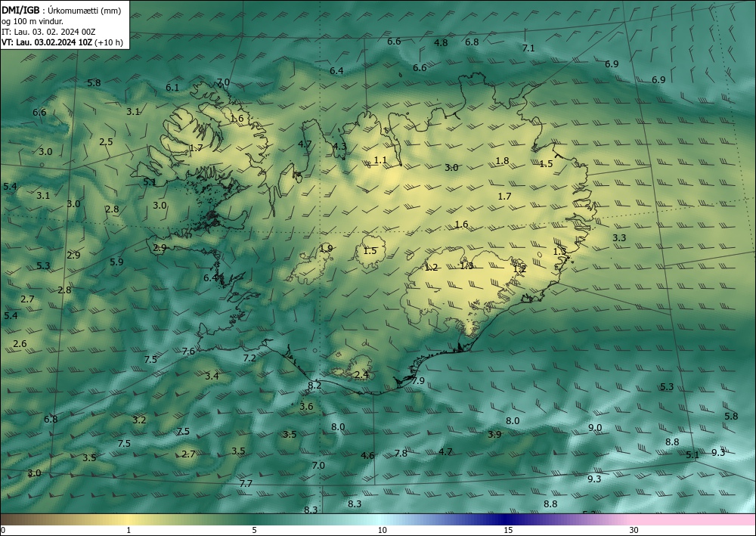The image size is (756, 536).
Task: Select the 7.8 map value
Action: point(401,453)
